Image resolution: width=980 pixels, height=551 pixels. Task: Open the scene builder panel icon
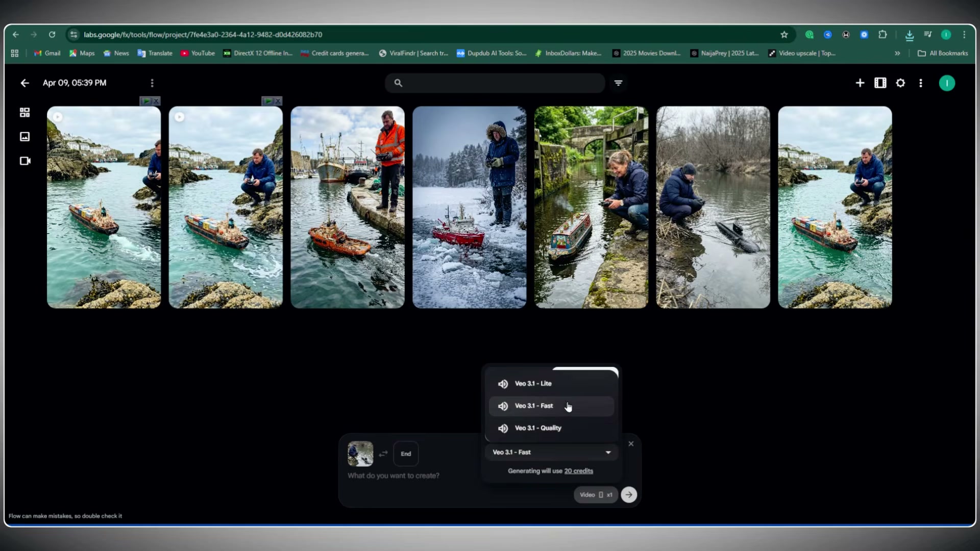880,83
